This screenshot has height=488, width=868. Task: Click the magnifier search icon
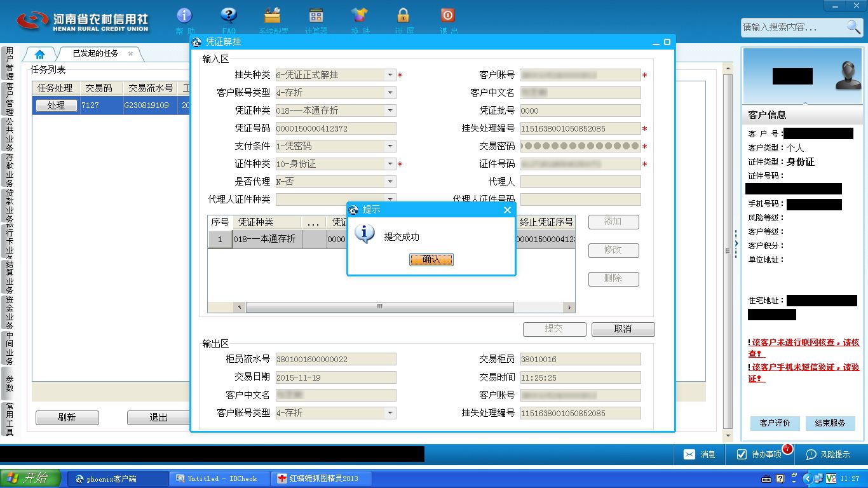coord(853,27)
